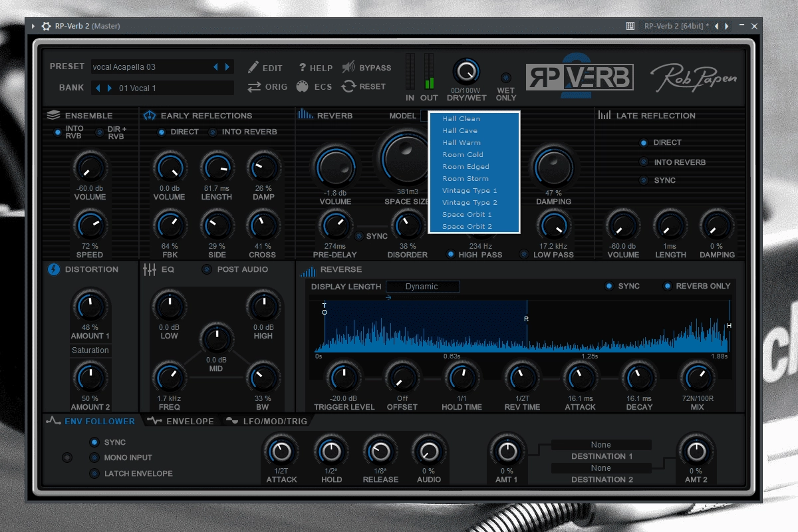Click the ORIG arrows icon

254,86
